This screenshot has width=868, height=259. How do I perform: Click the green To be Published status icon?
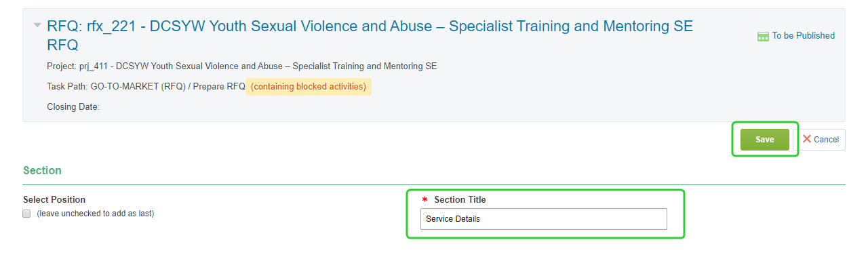[x=763, y=36]
